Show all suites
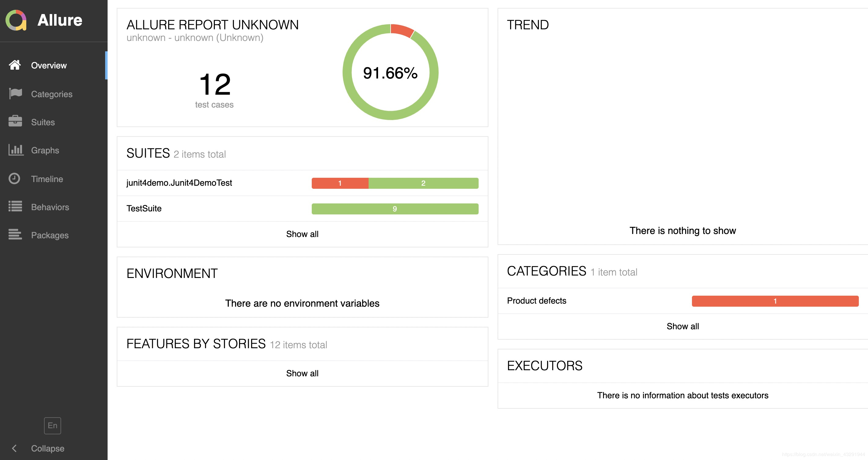The image size is (868, 460). tap(302, 234)
